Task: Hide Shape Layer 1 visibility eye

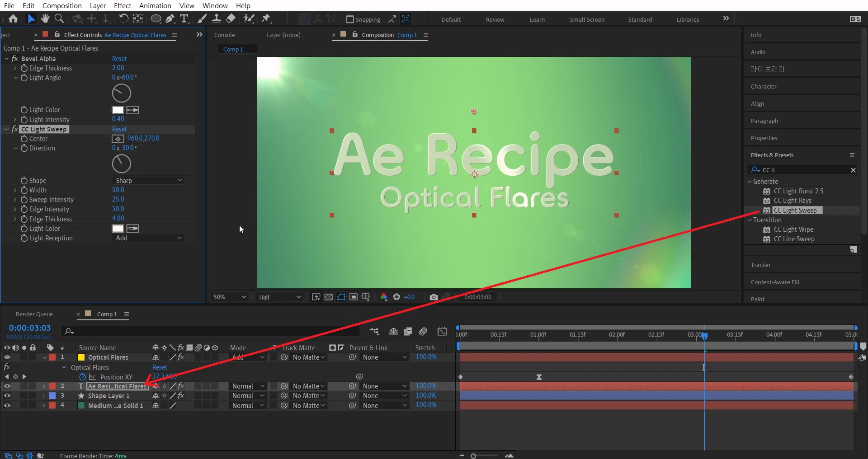Action: pos(7,396)
